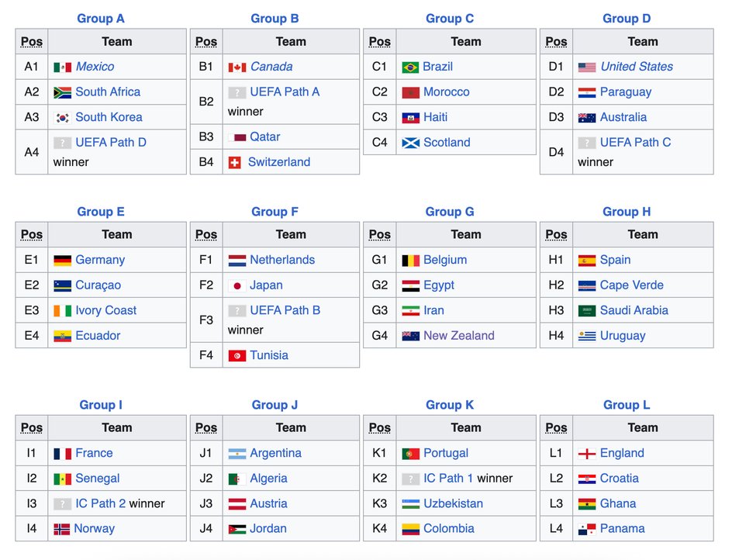Open the Group F heading link

274,212
